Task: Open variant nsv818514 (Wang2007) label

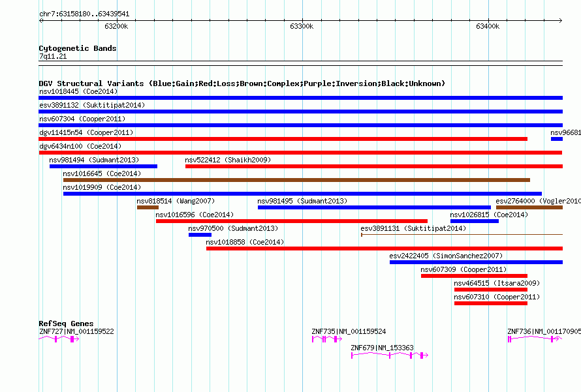Action: (176, 201)
